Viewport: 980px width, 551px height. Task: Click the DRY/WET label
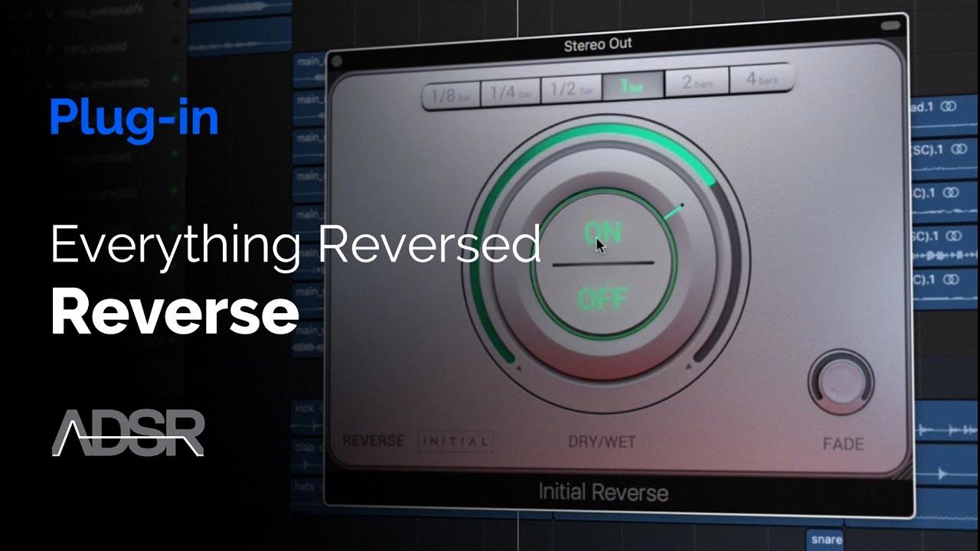pos(602,442)
